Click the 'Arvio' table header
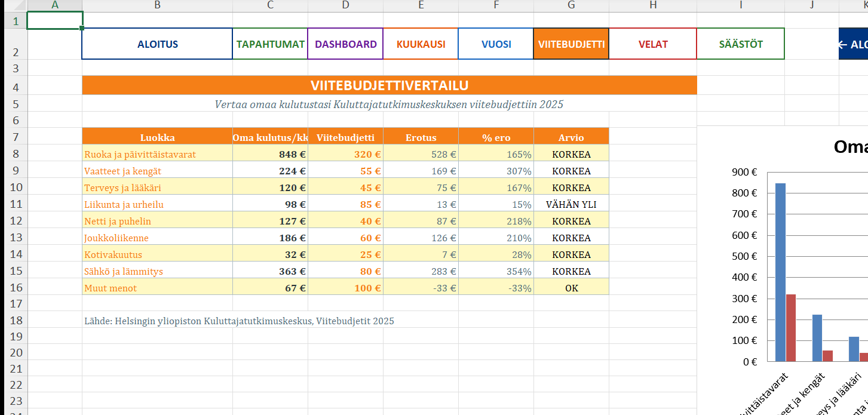Viewport: 868px width, 415px height. point(571,137)
